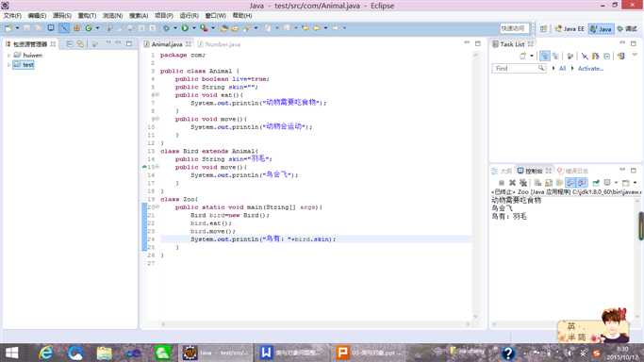Click the New file wizard icon
The height and width of the screenshot is (362, 644).
8,28
